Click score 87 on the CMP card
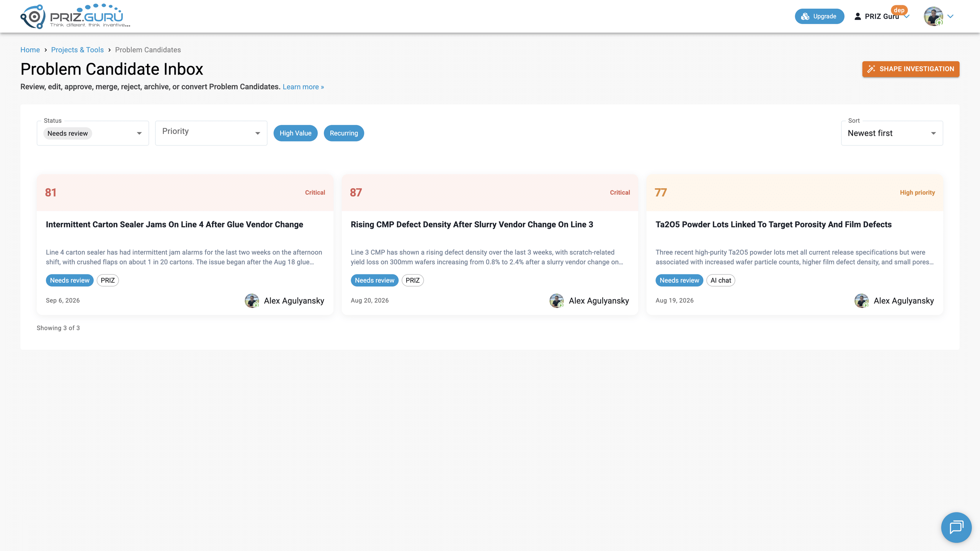Screen dimensions: 980x551 point(356,192)
